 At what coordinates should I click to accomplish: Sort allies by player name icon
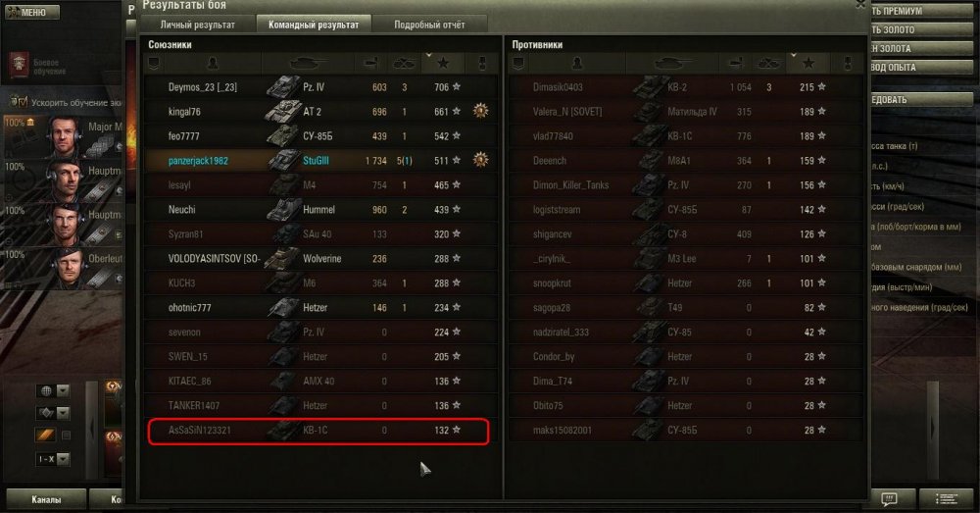pyautogui.click(x=213, y=63)
